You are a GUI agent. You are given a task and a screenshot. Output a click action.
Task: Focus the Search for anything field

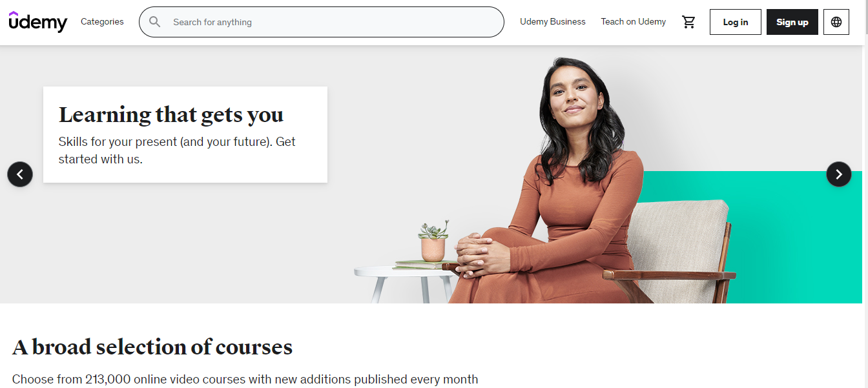[322, 22]
